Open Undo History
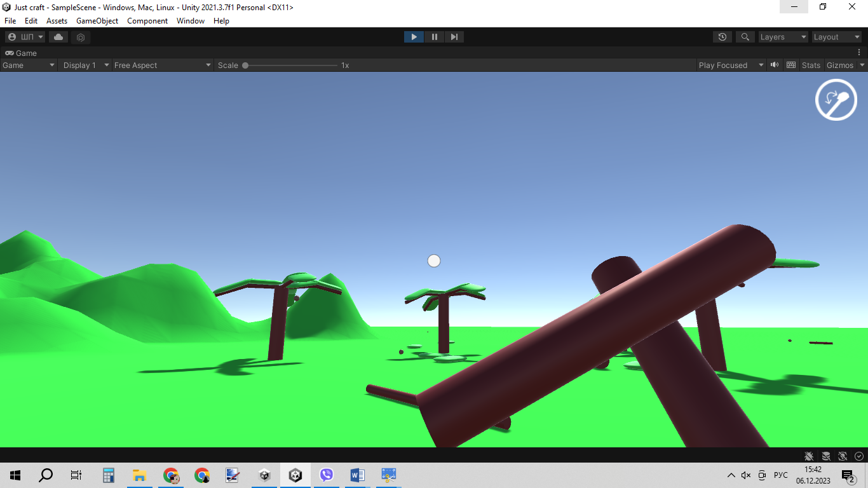Viewport: 868px width, 488px height. (x=722, y=37)
